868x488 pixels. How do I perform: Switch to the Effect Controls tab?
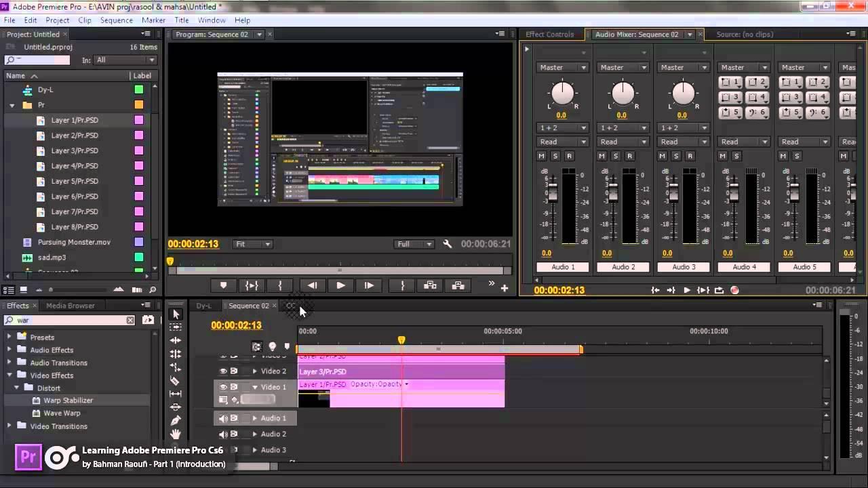click(549, 34)
